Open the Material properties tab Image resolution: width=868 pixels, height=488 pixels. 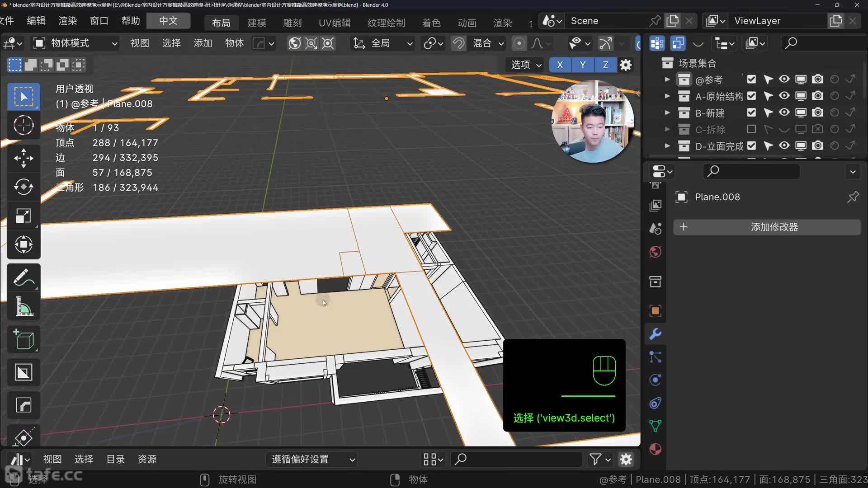(655, 449)
